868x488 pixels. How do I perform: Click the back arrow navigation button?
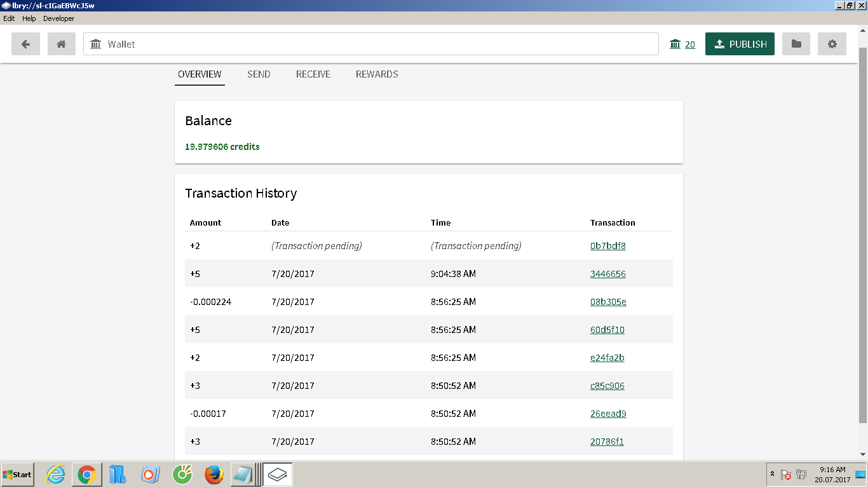(x=25, y=44)
